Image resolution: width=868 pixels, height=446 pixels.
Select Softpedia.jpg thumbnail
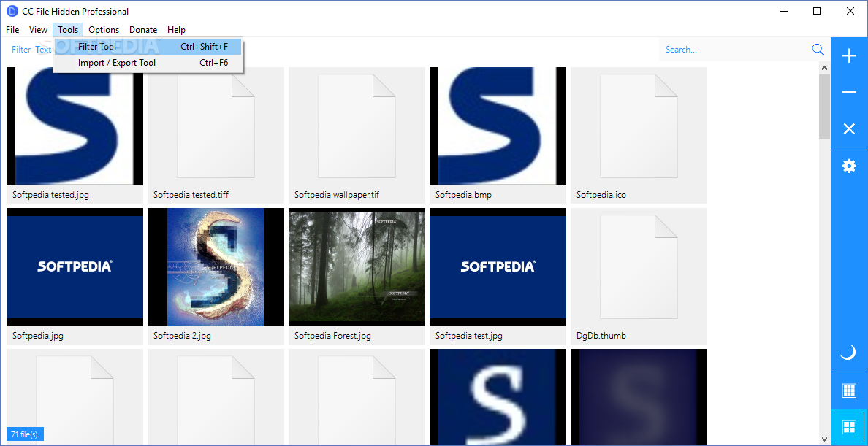75,267
